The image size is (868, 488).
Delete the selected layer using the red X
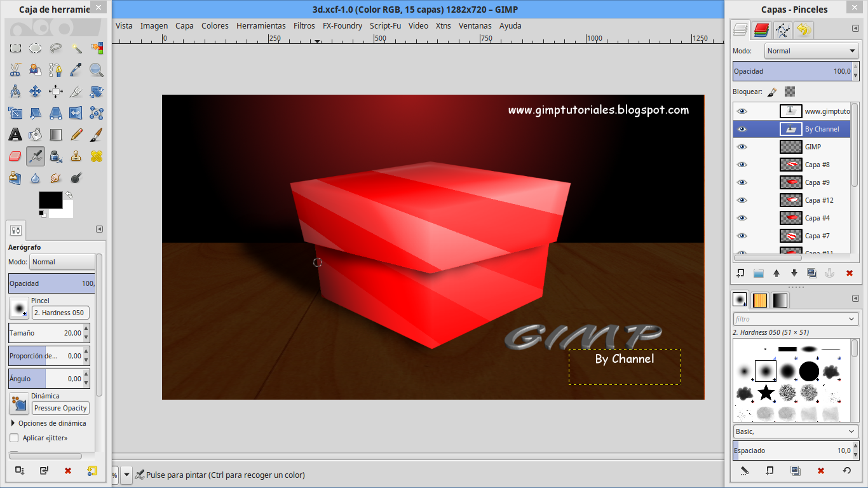849,273
